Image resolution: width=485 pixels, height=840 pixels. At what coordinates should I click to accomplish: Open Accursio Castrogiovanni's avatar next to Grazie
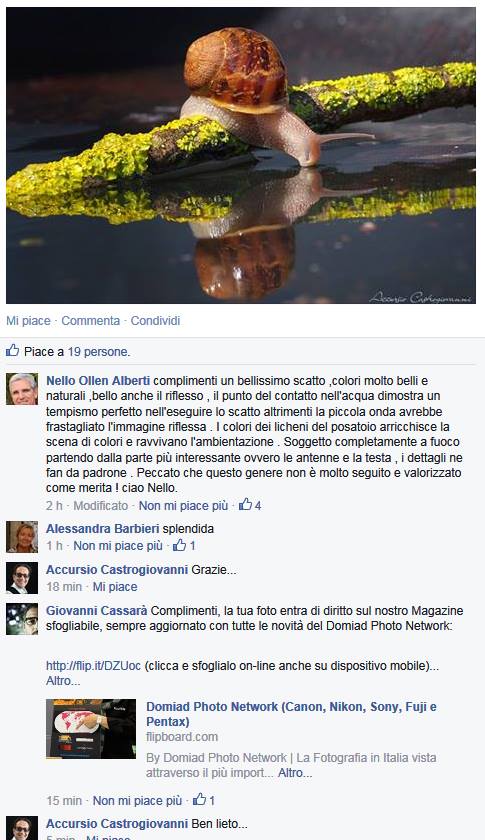(22, 578)
